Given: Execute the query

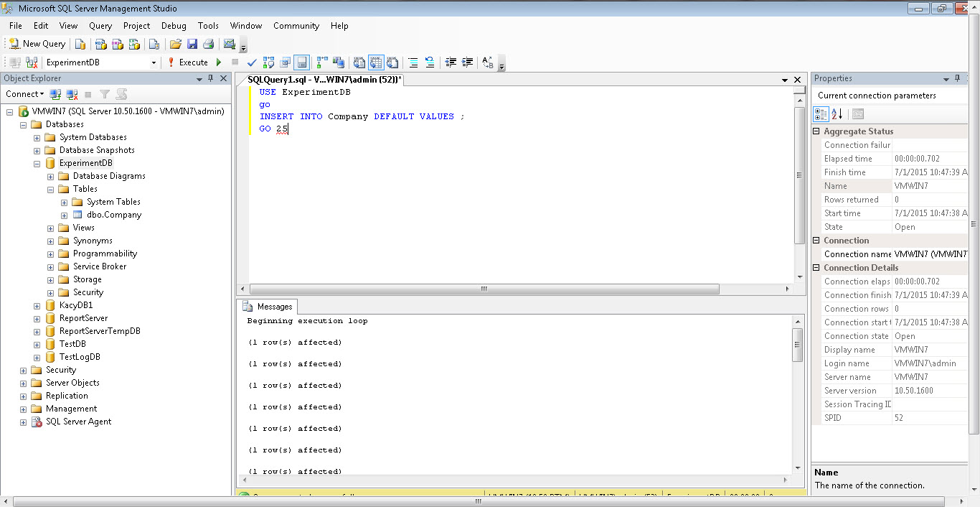Looking at the screenshot, I should 188,62.
